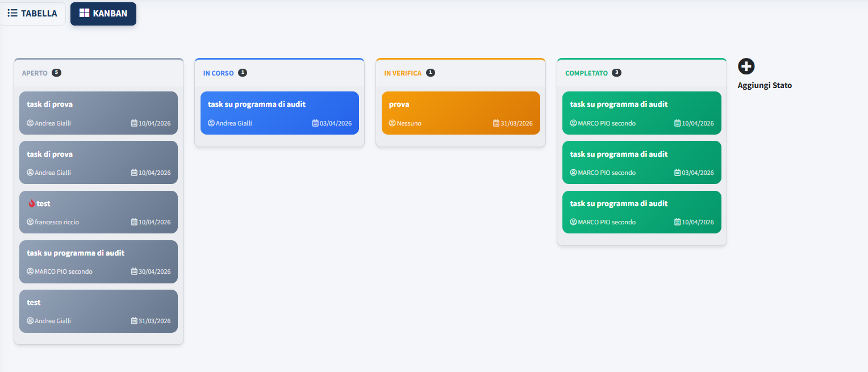
Task: Click the flame icon on the test card
Action: click(x=32, y=203)
